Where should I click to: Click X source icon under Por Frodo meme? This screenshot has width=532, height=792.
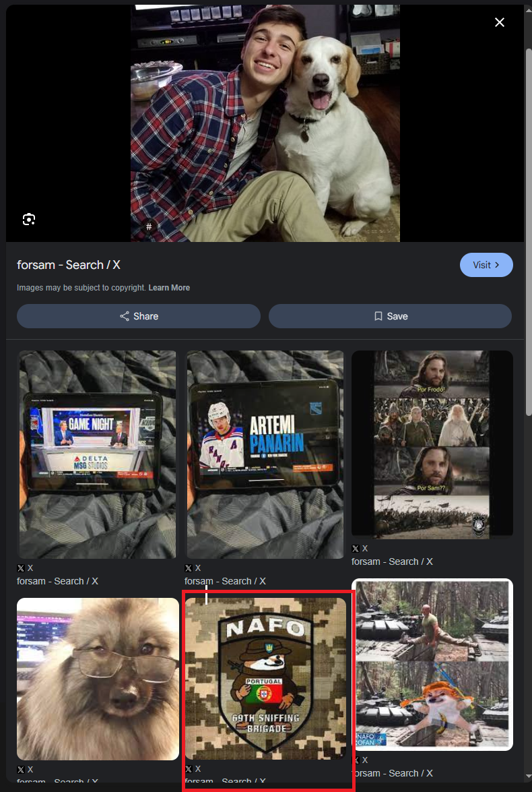(356, 549)
